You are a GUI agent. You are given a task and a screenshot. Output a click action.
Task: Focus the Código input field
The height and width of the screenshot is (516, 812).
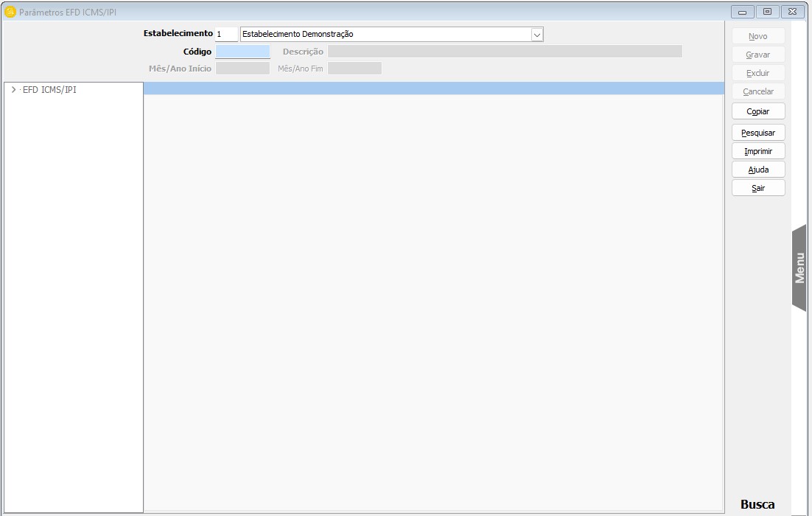[x=242, y=52]
